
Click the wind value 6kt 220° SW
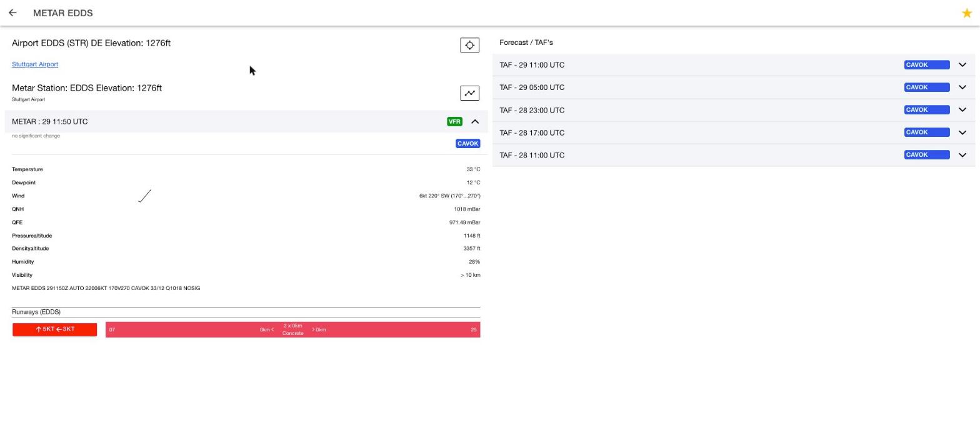pyautogui.click(x=450, y=196)
